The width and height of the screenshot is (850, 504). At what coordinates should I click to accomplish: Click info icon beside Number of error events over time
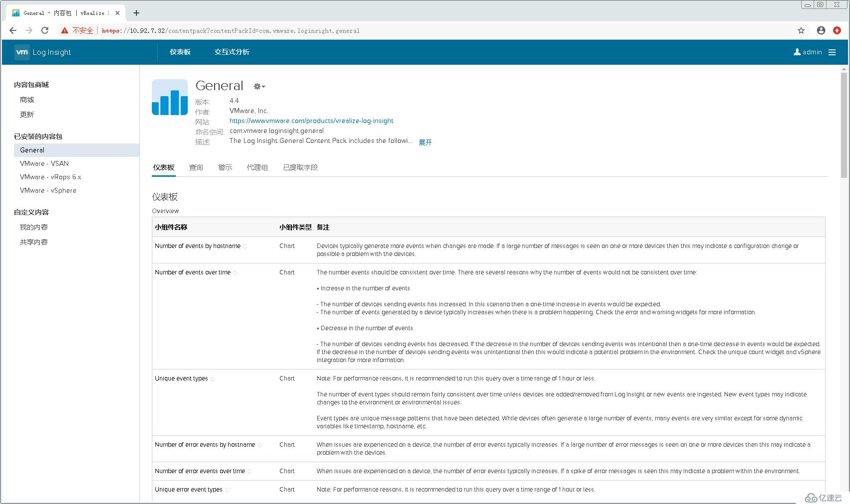[249, 472]
